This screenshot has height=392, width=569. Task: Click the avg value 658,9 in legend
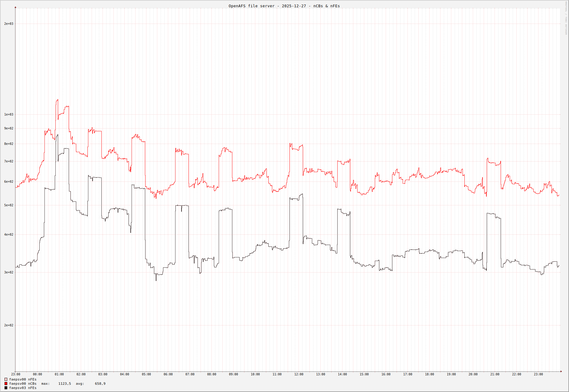click(x=100, y=384)
